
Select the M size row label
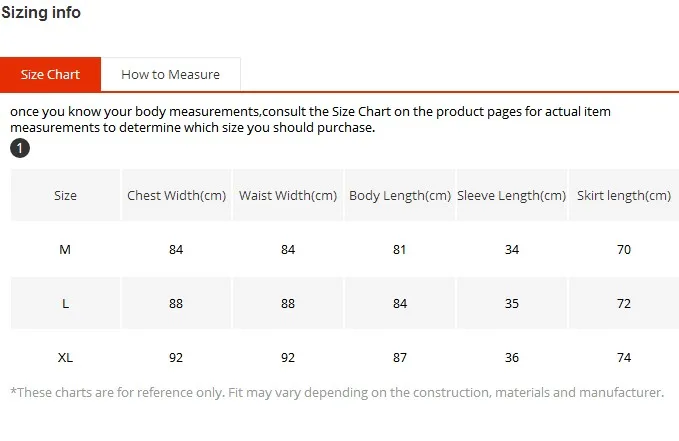(x=65, y=250)
